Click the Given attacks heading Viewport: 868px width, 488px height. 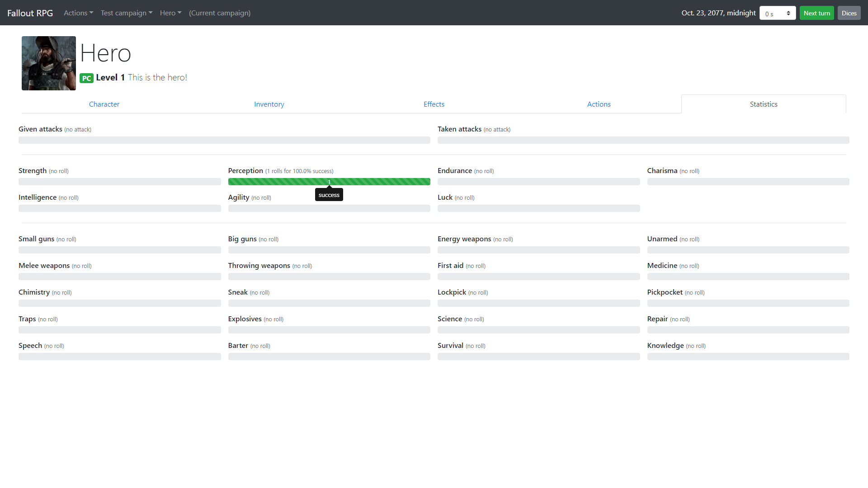click(40, 129)
